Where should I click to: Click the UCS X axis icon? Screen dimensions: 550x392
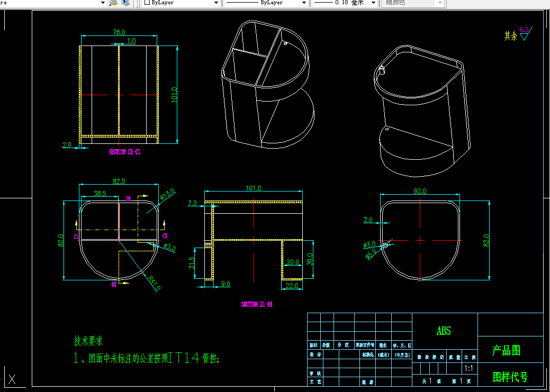[12, 380]
